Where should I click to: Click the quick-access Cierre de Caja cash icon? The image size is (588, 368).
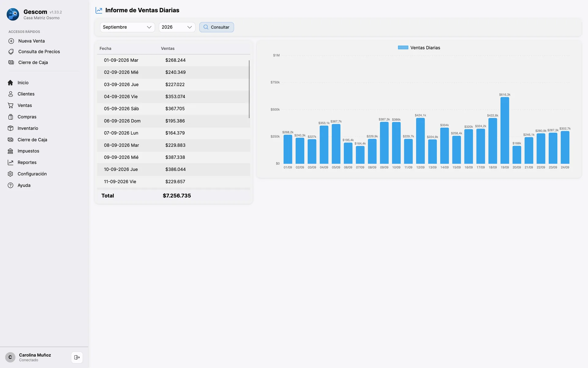11,62
